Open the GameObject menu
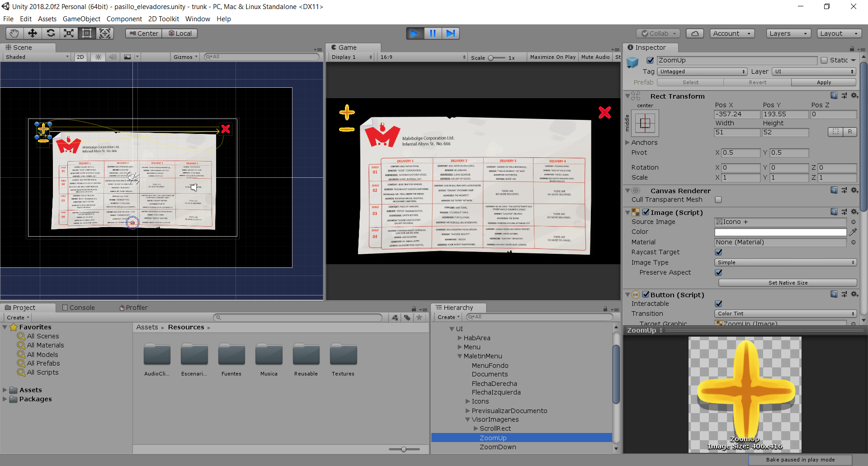The height and width of the screenshot is (466, 868). click(81, 19)
